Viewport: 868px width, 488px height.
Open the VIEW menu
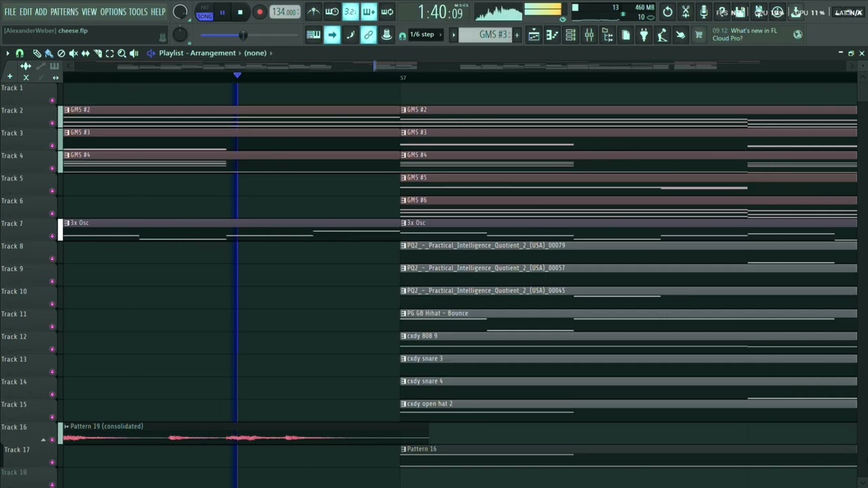tap(90, 12)
